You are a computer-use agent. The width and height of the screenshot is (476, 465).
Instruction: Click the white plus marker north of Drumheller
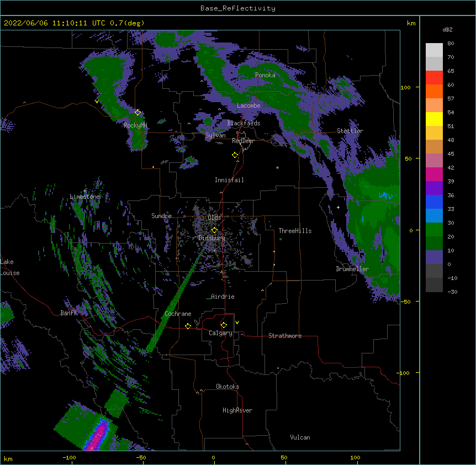(x=338, y=207)
